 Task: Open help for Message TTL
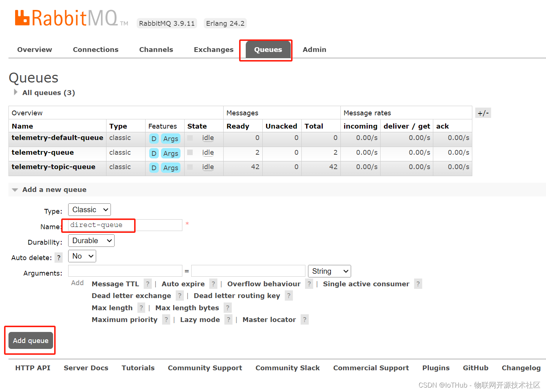point(148,284)
